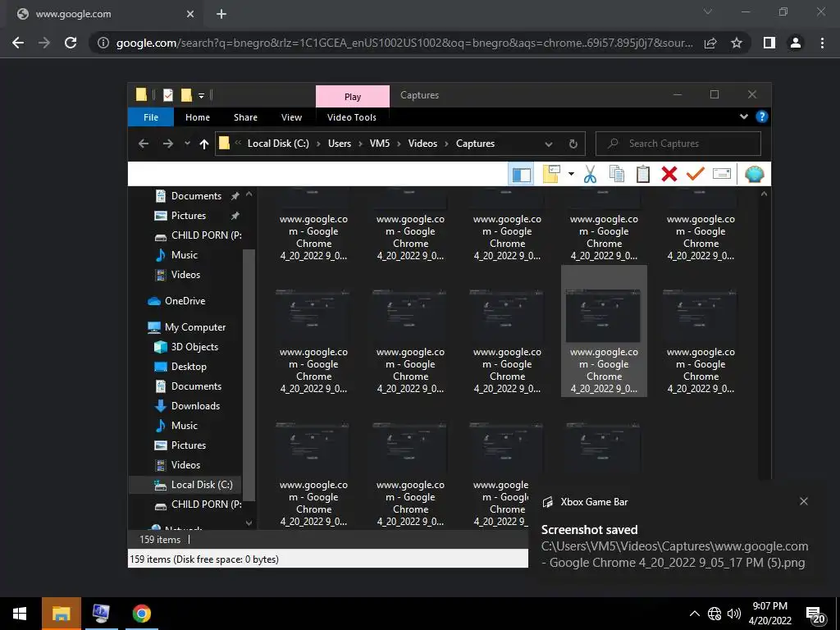
Task: Open OneDrive in the sidebar
Action: pyautogui.click(x=185, y=300)
